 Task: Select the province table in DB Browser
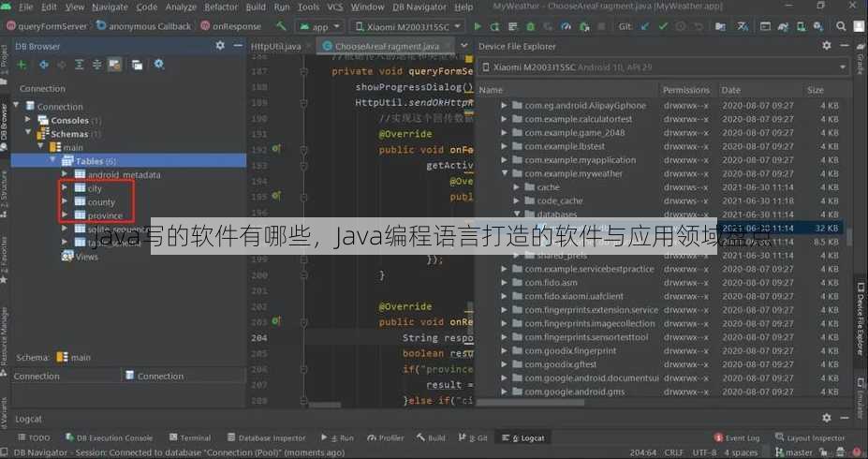[x=105, y=215]
